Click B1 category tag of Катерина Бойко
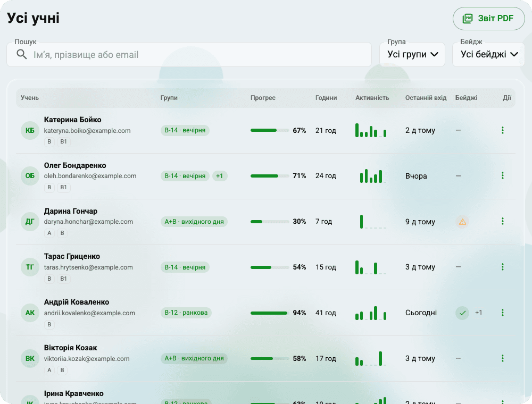 coord(63,142)
